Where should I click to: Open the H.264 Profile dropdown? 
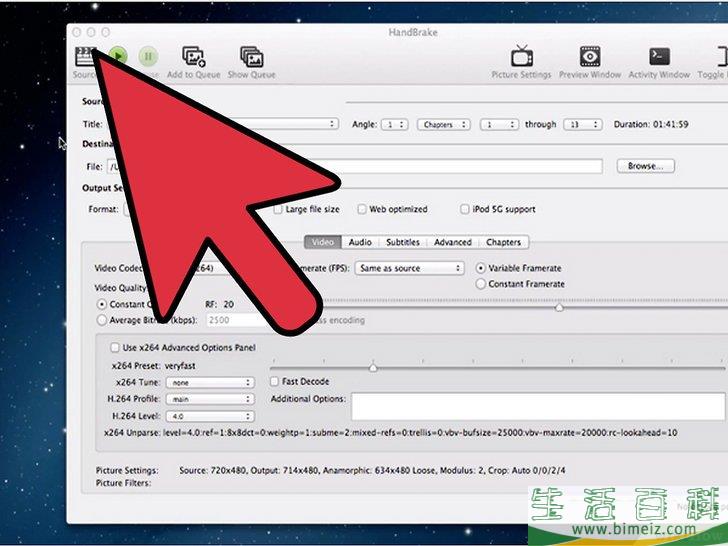210,399
